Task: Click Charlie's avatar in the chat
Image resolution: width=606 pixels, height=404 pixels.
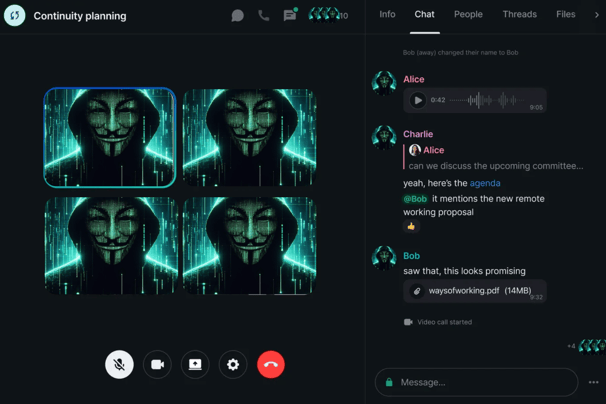Action: click(384, 137)
